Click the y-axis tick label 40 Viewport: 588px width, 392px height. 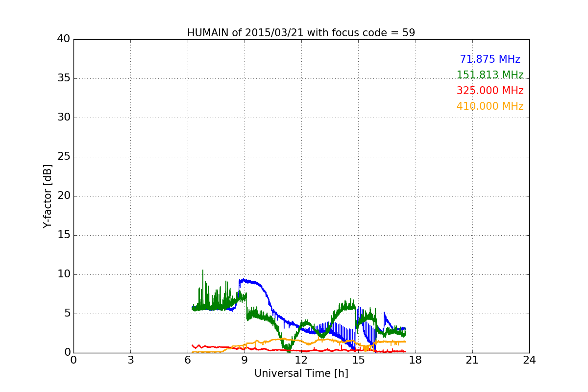[x=63, y=39]
